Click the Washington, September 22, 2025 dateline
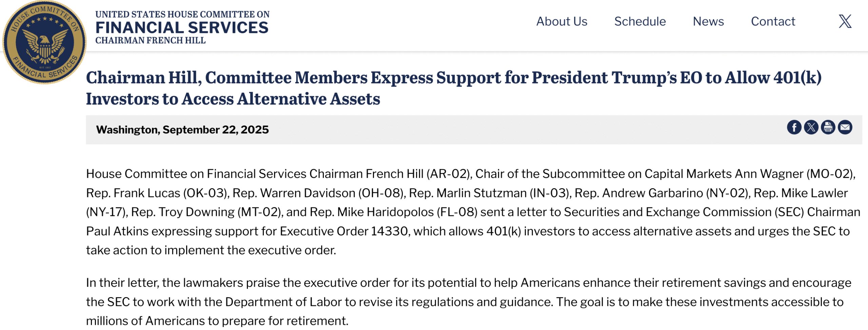Image resolution: width=868 pixels, height=330 pixels. point(182,130)
